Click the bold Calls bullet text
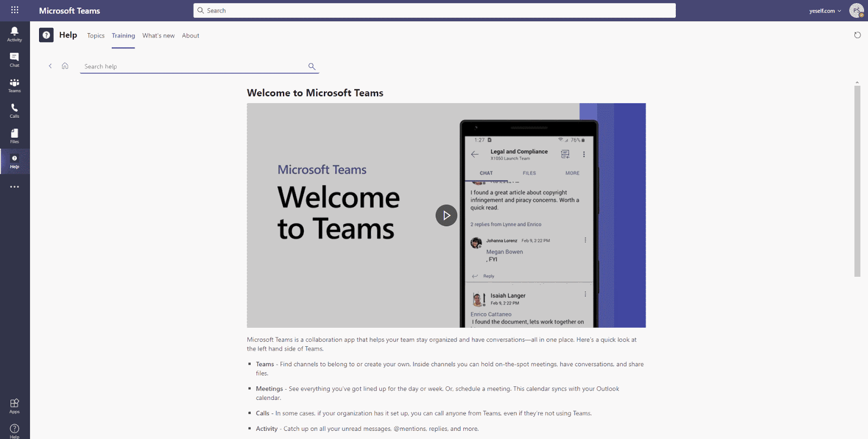 click(x=263, y=413)
